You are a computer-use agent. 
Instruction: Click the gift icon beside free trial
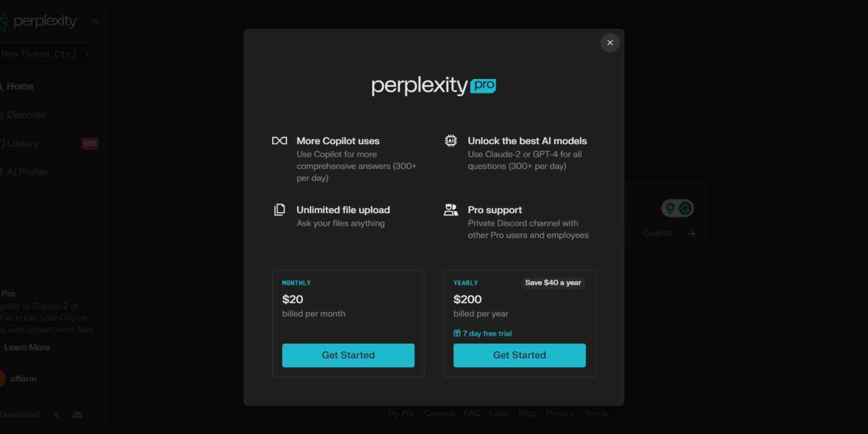click(457, 333)
